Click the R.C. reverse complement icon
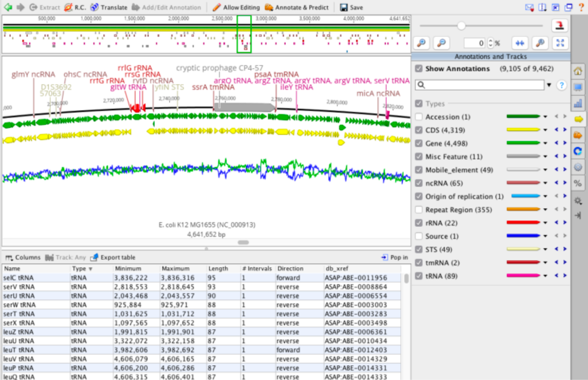 point(69,7)
